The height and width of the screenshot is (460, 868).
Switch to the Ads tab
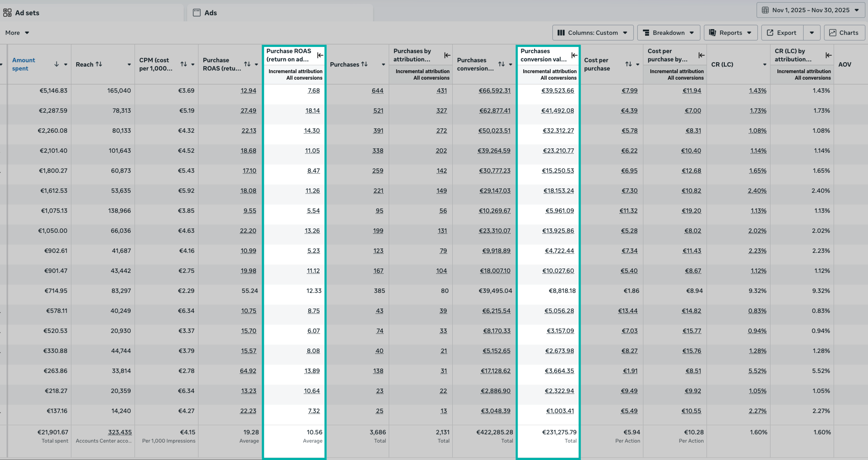click(x=210, y=13)
